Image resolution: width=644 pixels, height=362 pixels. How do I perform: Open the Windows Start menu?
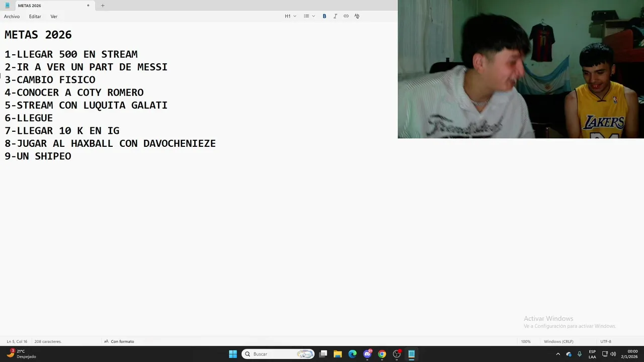tap(233, 354)
